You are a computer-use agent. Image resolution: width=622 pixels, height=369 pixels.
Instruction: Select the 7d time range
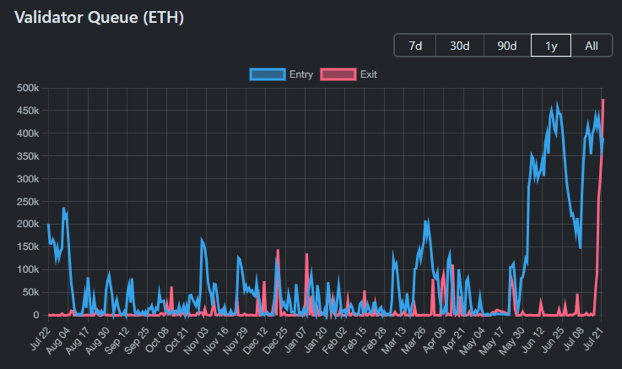[x=415, y=46]
